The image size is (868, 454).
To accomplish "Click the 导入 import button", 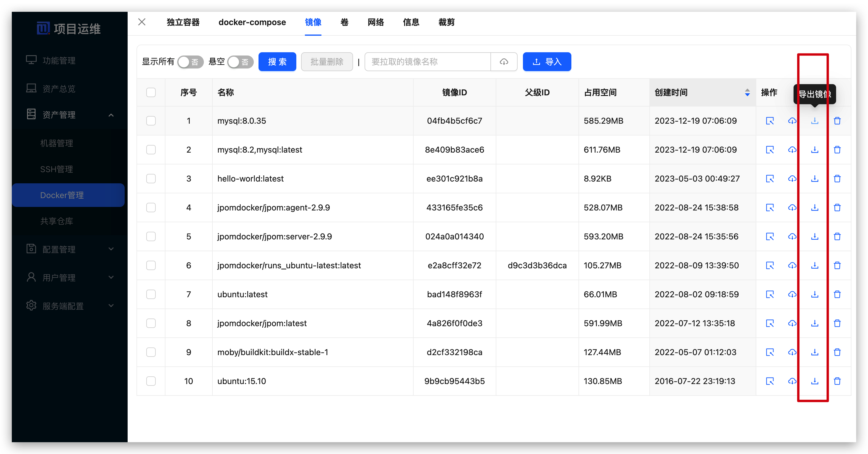I will pos(547,62).
